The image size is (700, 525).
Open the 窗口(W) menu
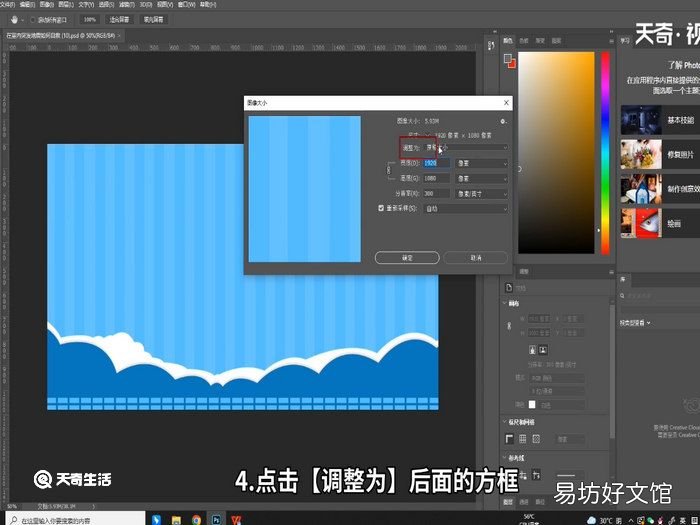(x=186, y=4)
